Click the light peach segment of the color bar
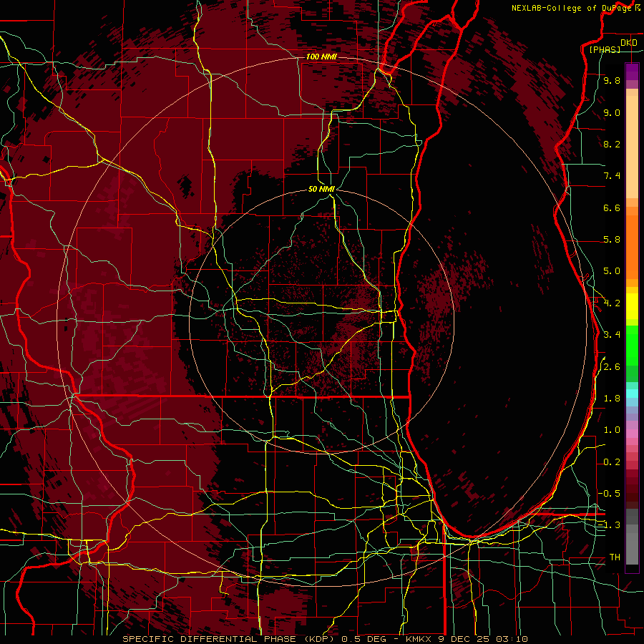The image size is (644, 644). [x=632, y=147]
